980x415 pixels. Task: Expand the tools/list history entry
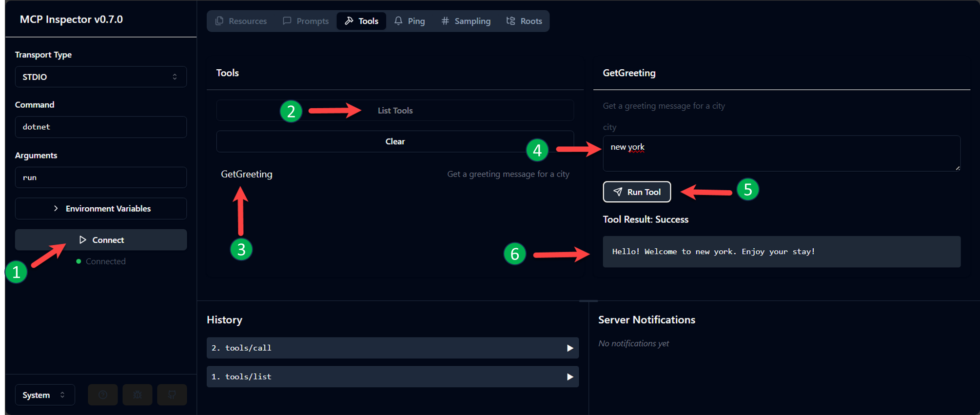[x=392, y=377]
